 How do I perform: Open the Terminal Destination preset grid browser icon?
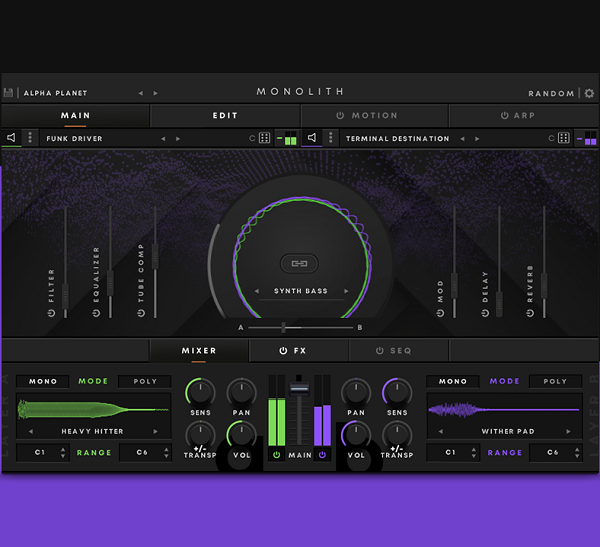564,138
